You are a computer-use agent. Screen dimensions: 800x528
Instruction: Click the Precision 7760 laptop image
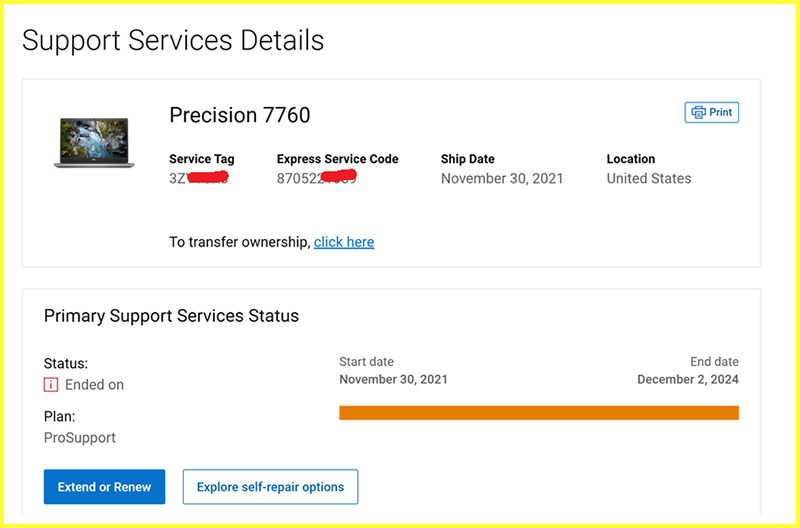coord(94,142)
